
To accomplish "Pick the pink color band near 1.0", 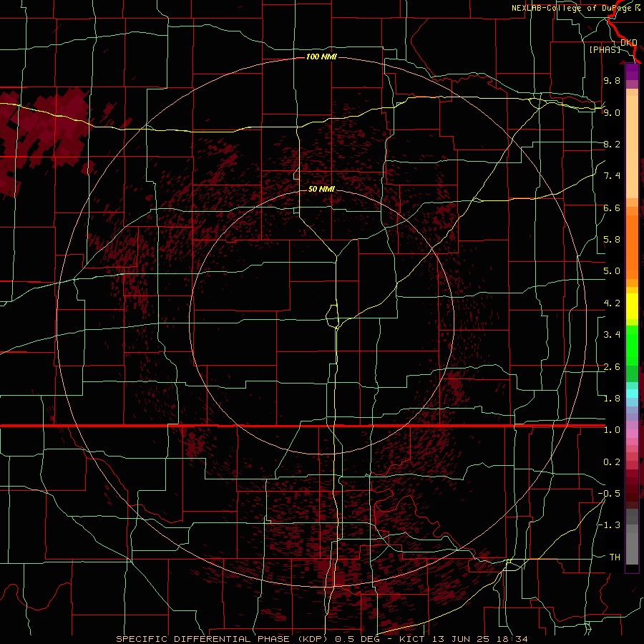I will (x=632, y=434).
